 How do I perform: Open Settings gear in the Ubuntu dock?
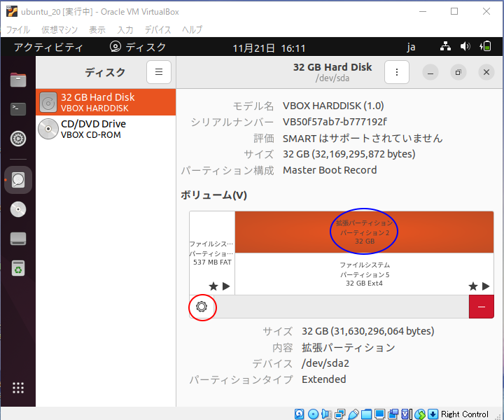(x=18, y=139)
